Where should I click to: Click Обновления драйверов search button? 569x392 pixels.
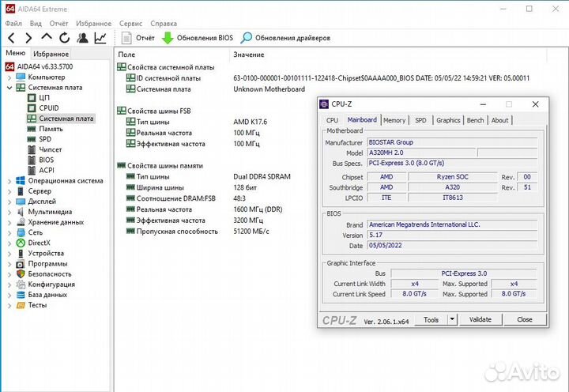285,38
